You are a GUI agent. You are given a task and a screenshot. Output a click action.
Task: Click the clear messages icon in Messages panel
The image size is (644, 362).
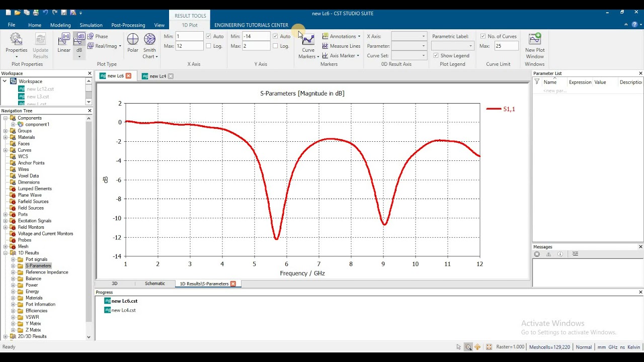pyautogui.click(x=575, y=254)
